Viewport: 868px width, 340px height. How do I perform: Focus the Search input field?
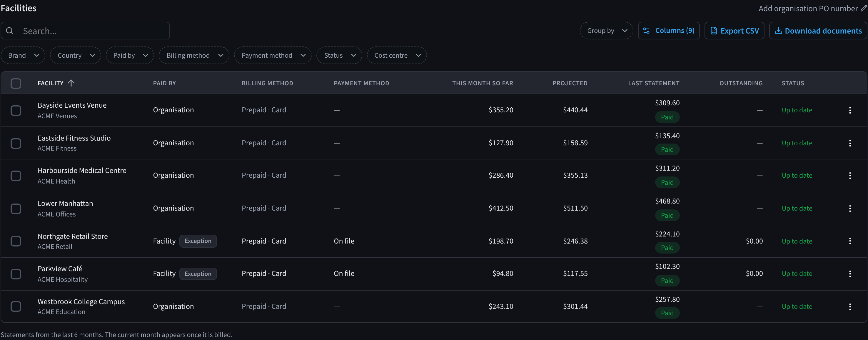[x=85, y=31]
